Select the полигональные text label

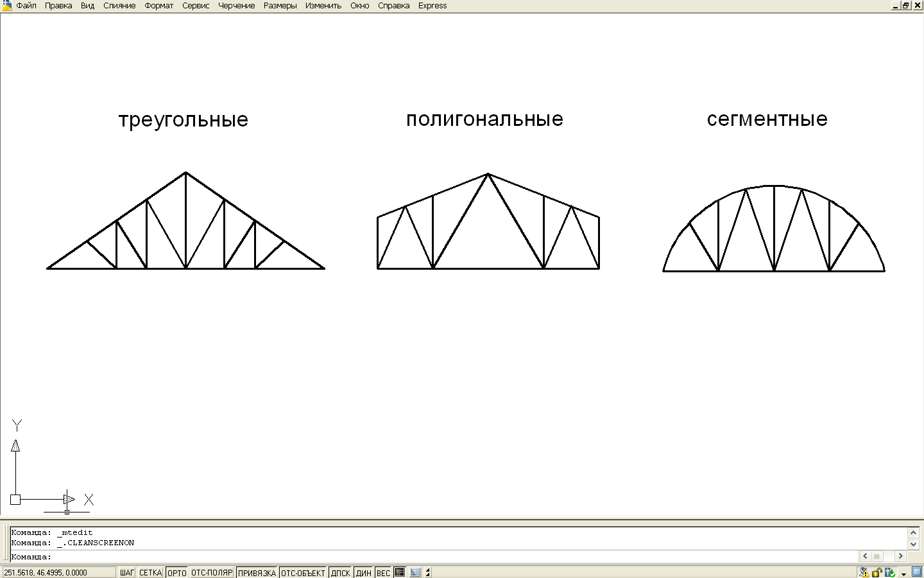[x=485, y=119]
